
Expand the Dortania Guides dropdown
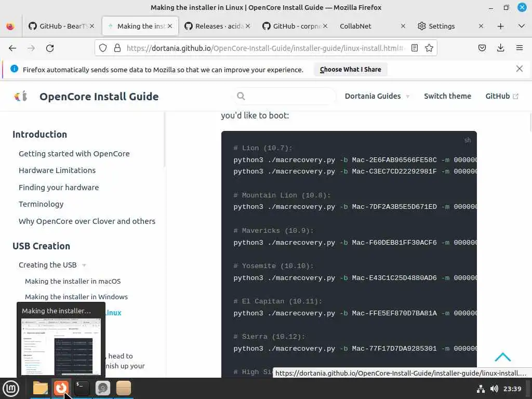[377, 96]
